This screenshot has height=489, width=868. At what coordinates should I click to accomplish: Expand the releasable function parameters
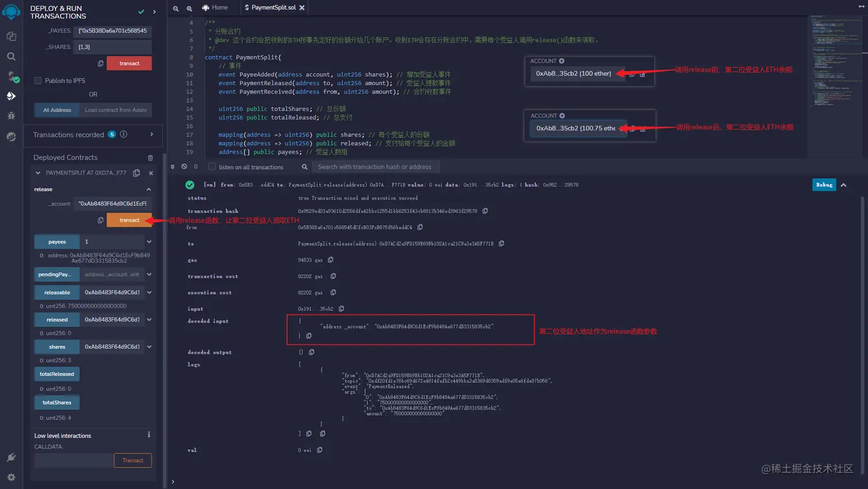149,292
